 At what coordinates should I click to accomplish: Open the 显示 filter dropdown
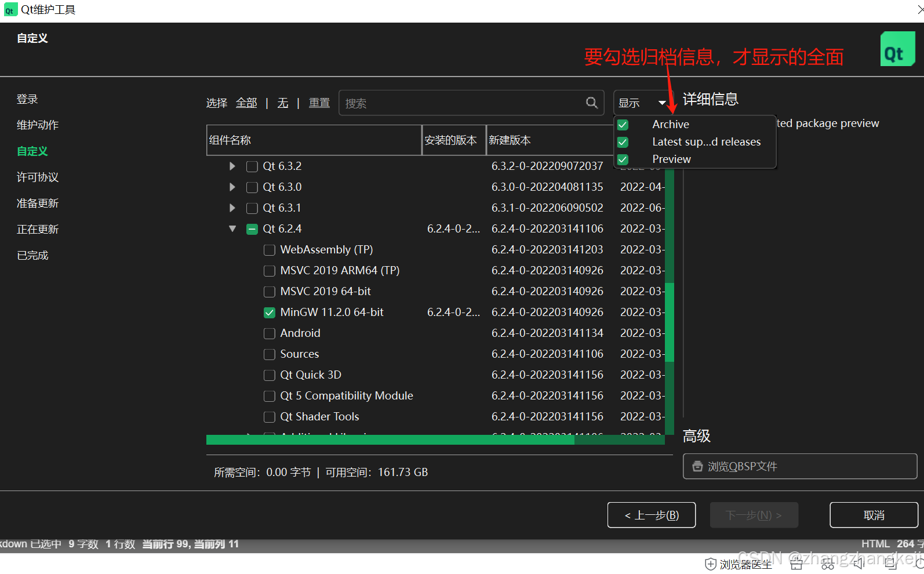[642, 103]
